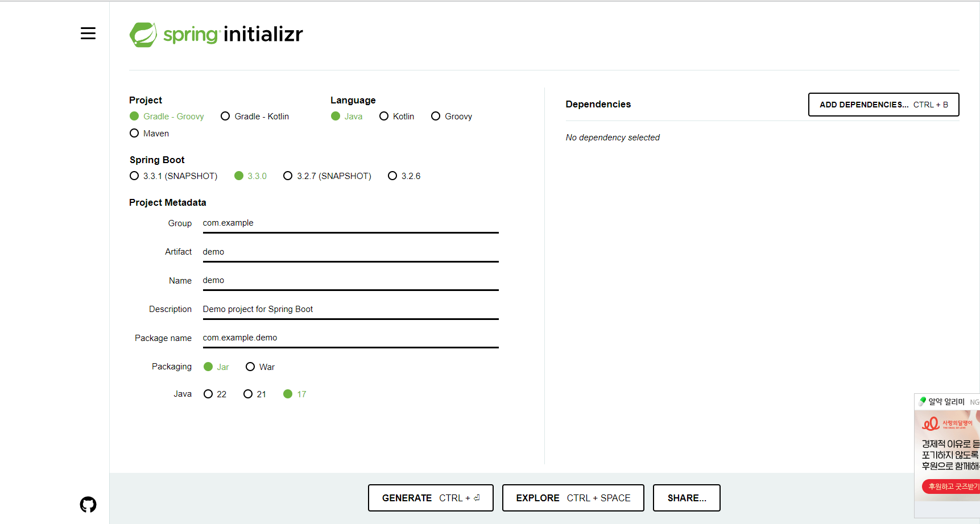Select Spring Boot 3.3.1 (SNAPSHOT)
The width and height of the screenshot is (980, 524).
click(173, 176)
